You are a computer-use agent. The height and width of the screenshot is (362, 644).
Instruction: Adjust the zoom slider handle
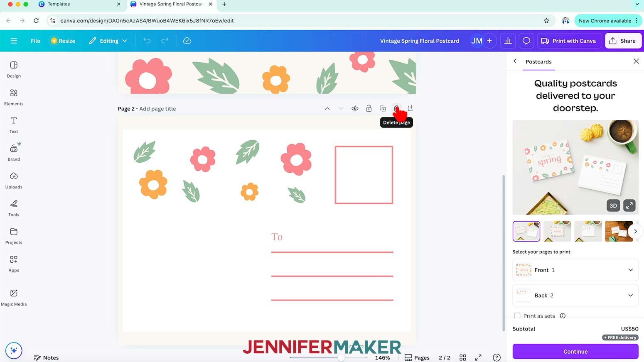[341, 357]
